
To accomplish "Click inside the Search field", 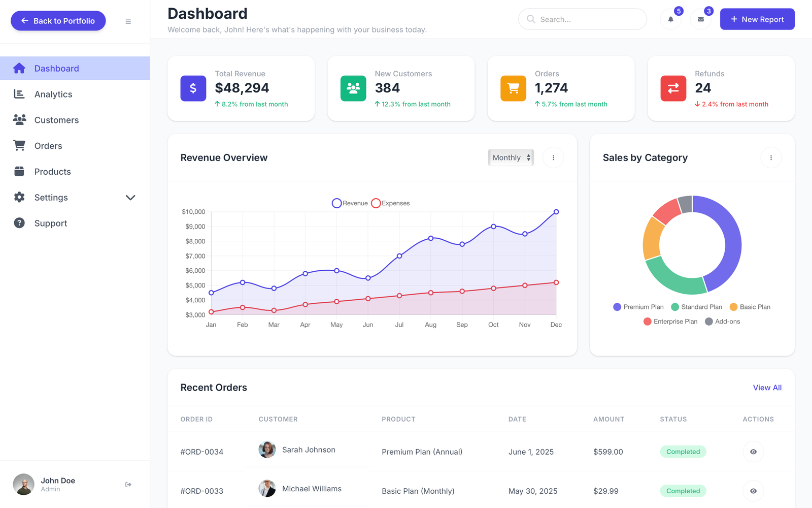I will pos(582,19).
